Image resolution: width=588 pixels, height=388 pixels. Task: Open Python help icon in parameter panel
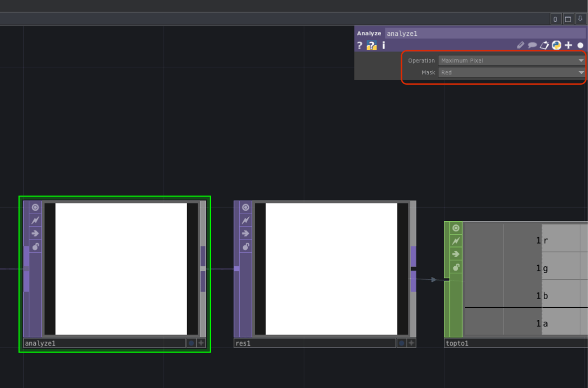(371, 46)
